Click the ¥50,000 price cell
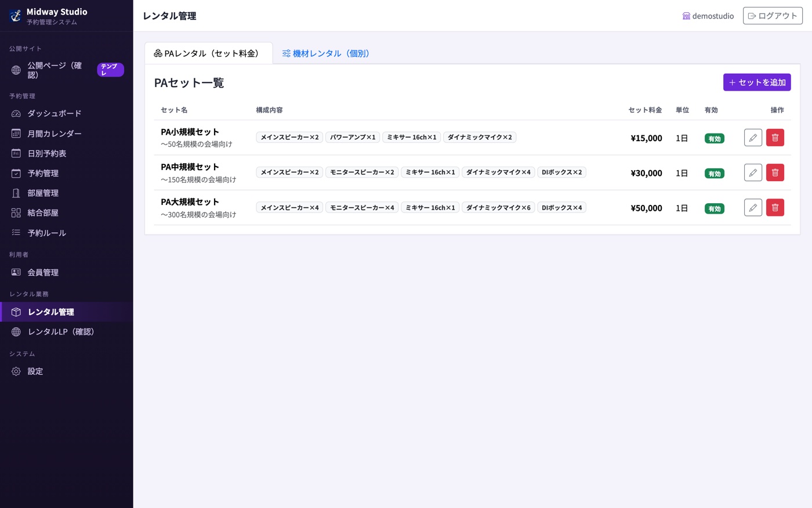812x508 pixels. [x=646, y=208]
